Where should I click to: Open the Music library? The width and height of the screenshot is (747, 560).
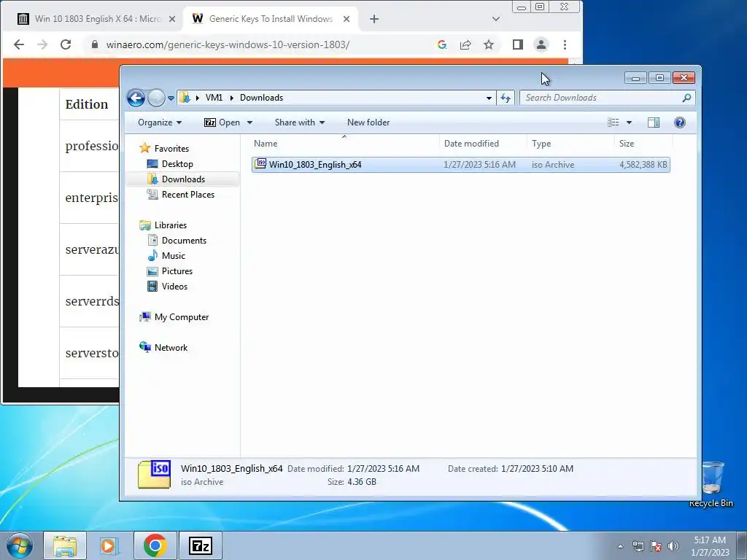pos(166,256)
